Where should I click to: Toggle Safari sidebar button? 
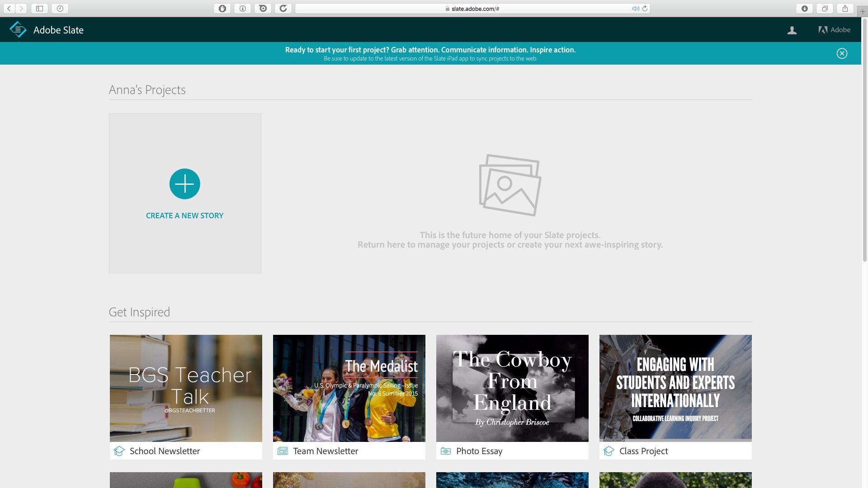[39, 8]
